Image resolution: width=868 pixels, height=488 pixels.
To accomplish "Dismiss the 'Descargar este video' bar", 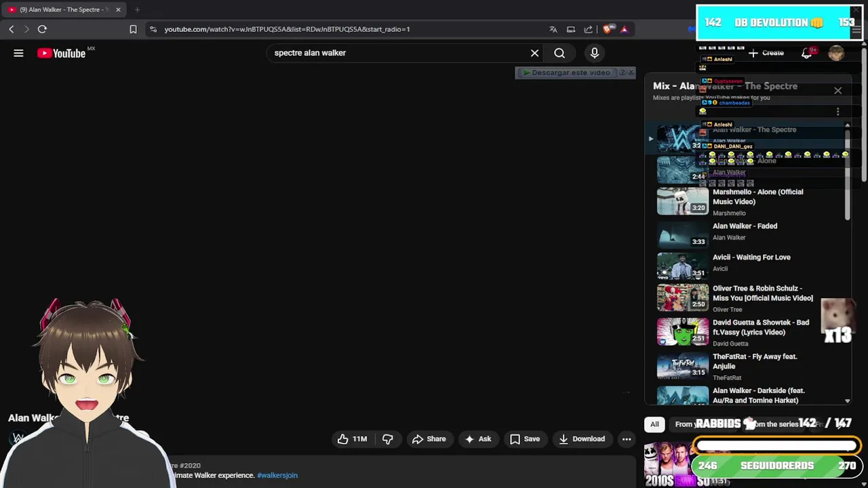I will click(x=631, y=72).
